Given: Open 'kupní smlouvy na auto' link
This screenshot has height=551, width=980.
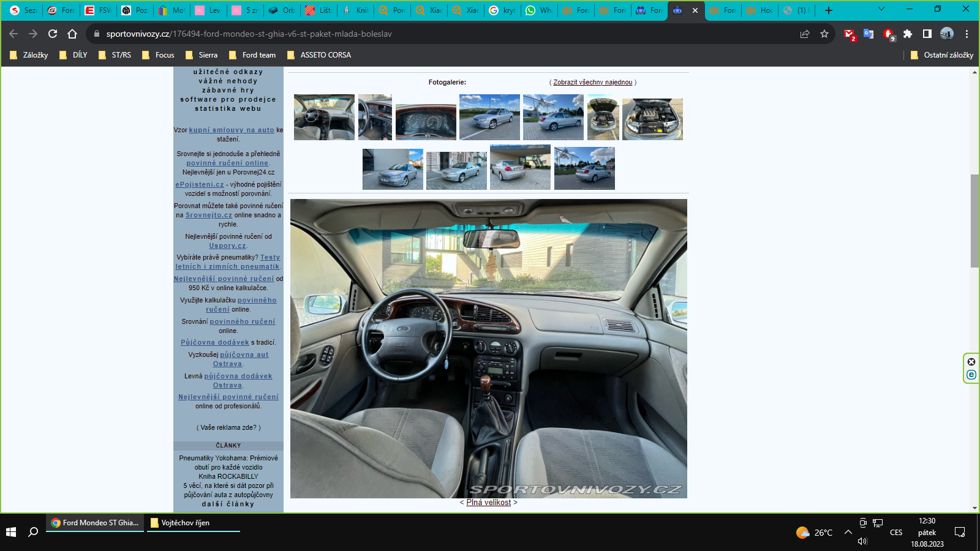Looking at the screenshot, I should coord(232,130).
